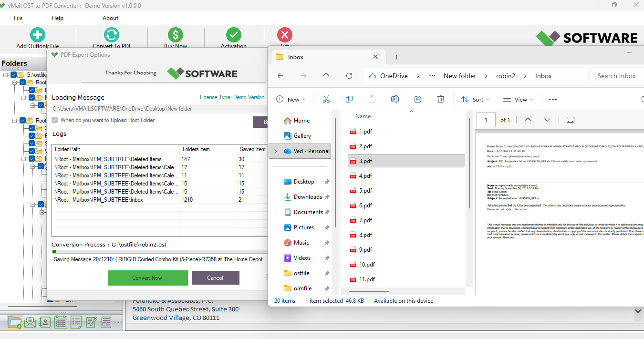Click the Add Outlook File icon
This screenshot has width=644, height=339.
click(37, 35)
